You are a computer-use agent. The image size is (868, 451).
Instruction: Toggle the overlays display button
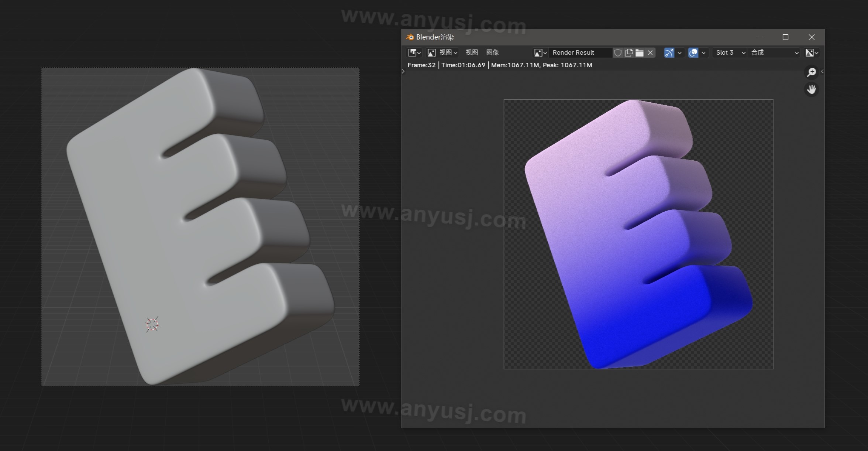[693, 53]
